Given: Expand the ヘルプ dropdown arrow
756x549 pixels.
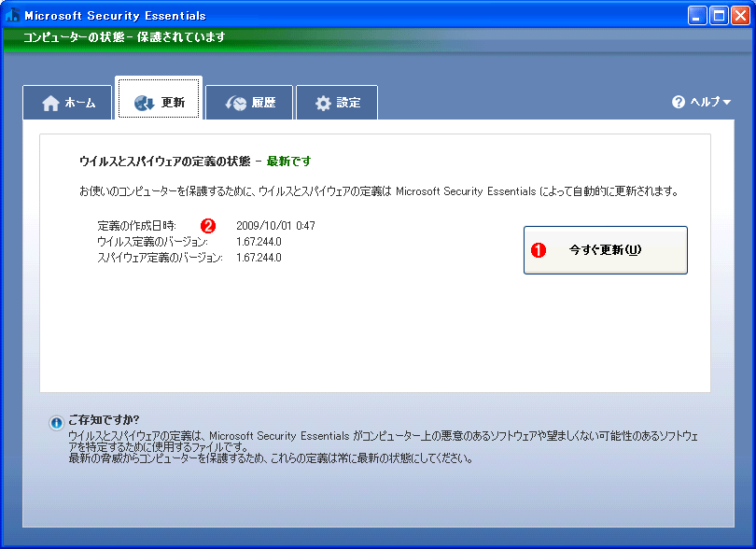Looking at the screenshot, I should tap(727, 103).
